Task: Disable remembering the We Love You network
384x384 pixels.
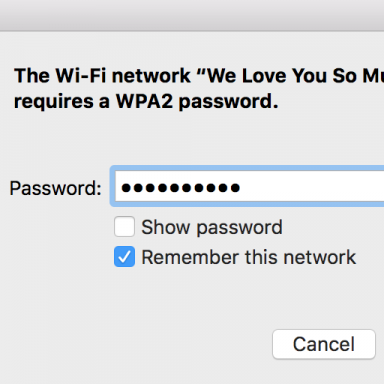Action: pyautogui.click(x=124, y=257)
